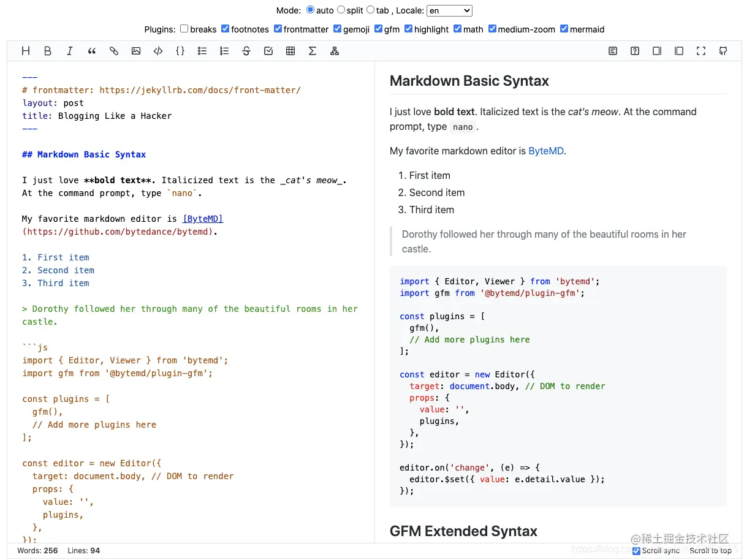Open the table of contents panel
The height and width of the screenshot is (560, 744).
(x=613, y=51)
